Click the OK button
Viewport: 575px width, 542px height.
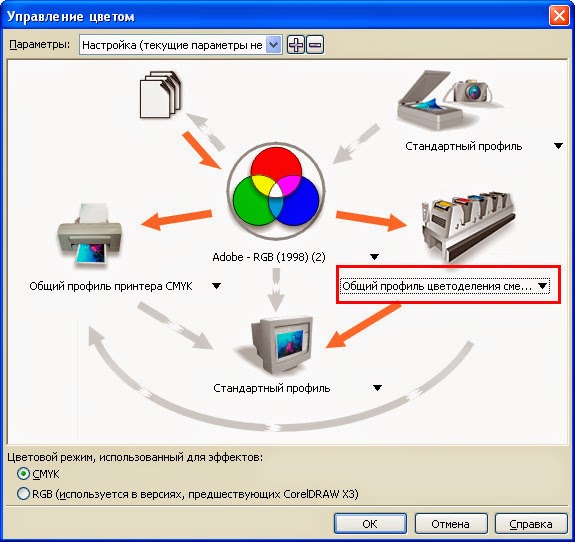point(370,524)
